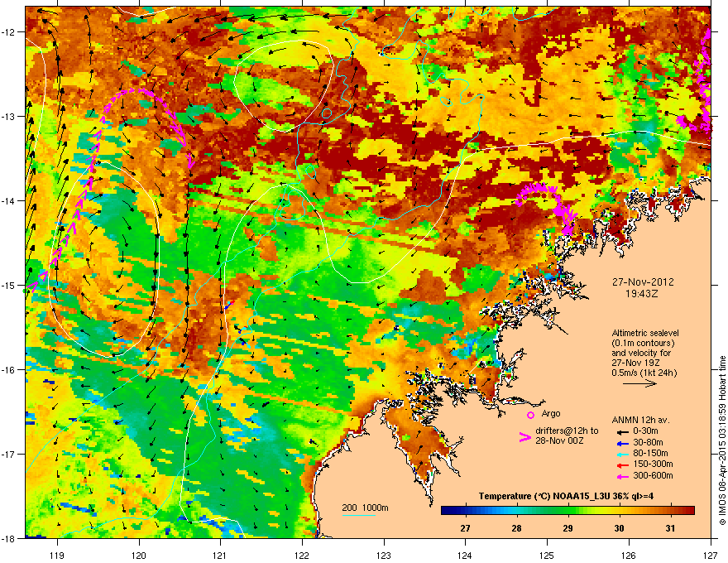Click the '19:43Z' time label

pyautogui.click(x=642, y=294)
